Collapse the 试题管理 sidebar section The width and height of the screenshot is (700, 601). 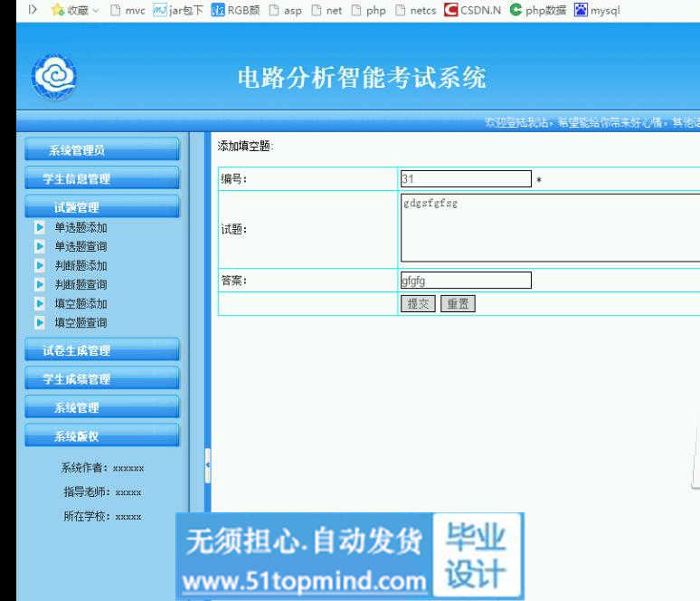pyautogui.click(x=101, y=207)
